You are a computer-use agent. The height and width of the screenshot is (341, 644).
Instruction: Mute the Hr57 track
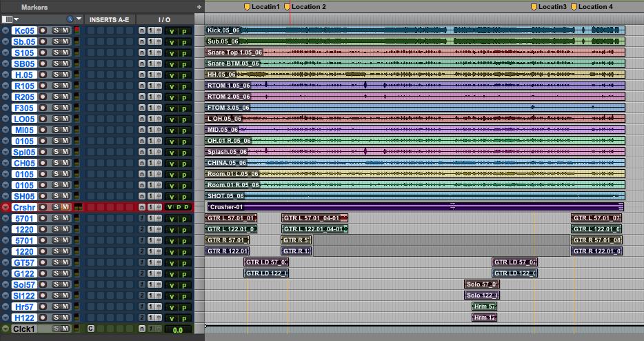[65, 306]
